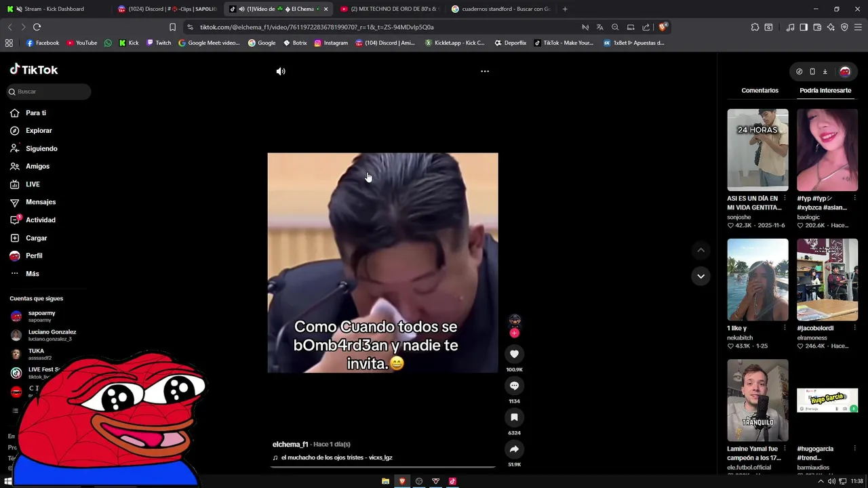Open the Brave Wallet icon
This screenshot has height=488, width=868.
[817, 27]
